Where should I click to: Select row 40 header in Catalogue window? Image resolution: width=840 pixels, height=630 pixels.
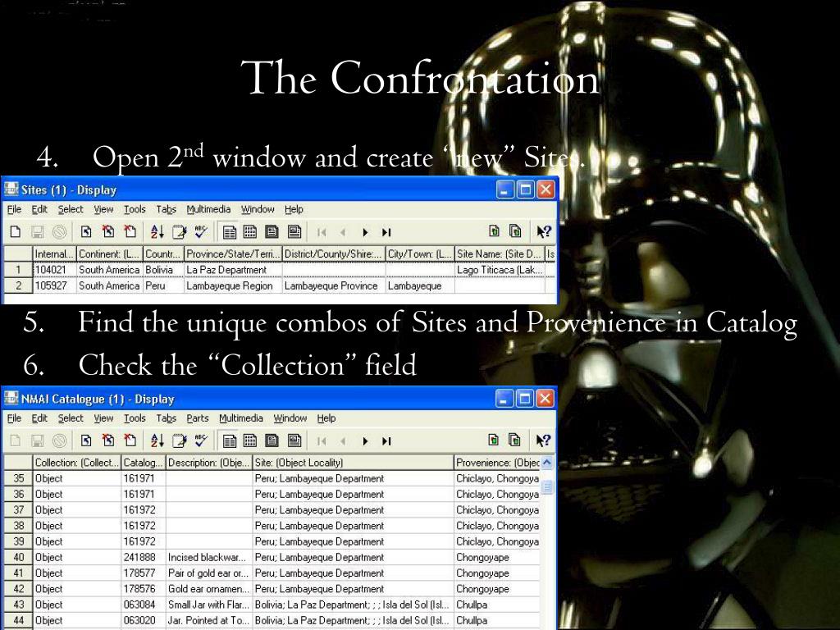[18, 557]
